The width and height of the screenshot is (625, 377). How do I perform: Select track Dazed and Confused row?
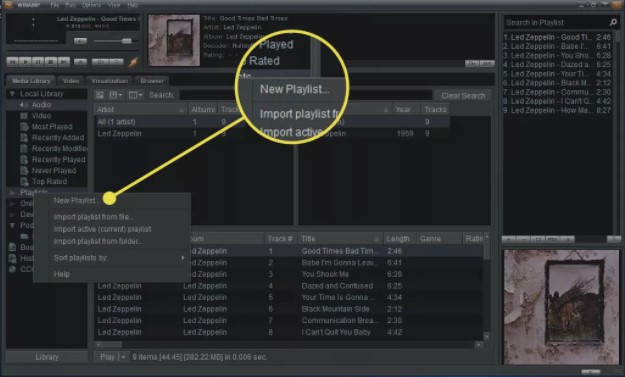click(x=289, y=286)
